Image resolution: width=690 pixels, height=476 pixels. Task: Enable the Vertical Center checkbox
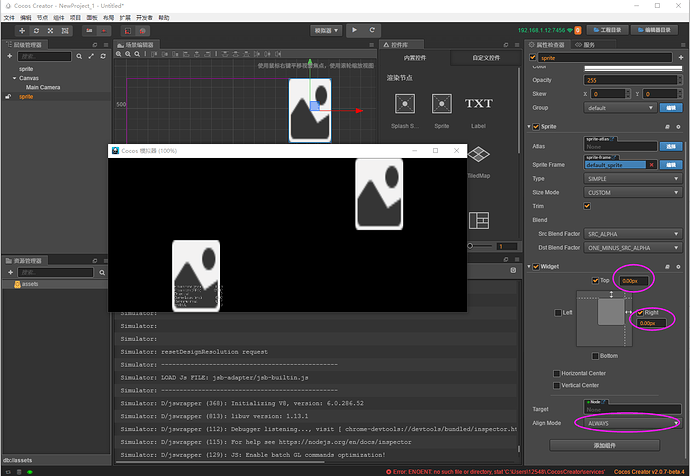tap(557, 385)
